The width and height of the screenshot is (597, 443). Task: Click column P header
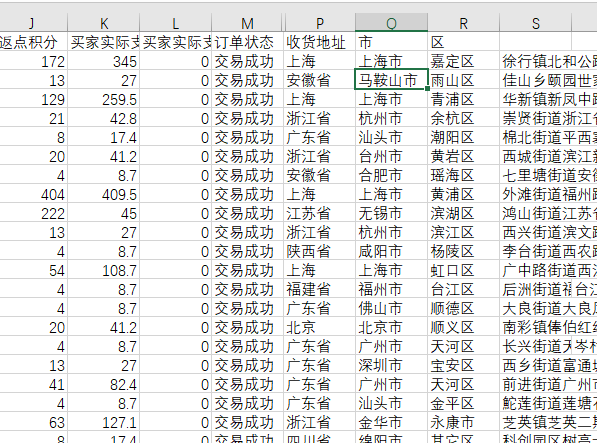319,23
